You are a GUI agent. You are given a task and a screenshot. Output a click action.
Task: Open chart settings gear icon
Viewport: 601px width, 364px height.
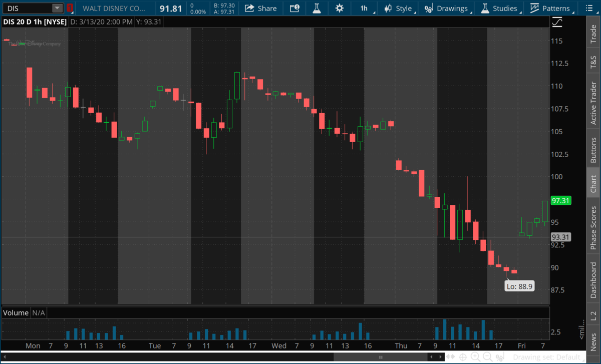(x=340, y=8)
